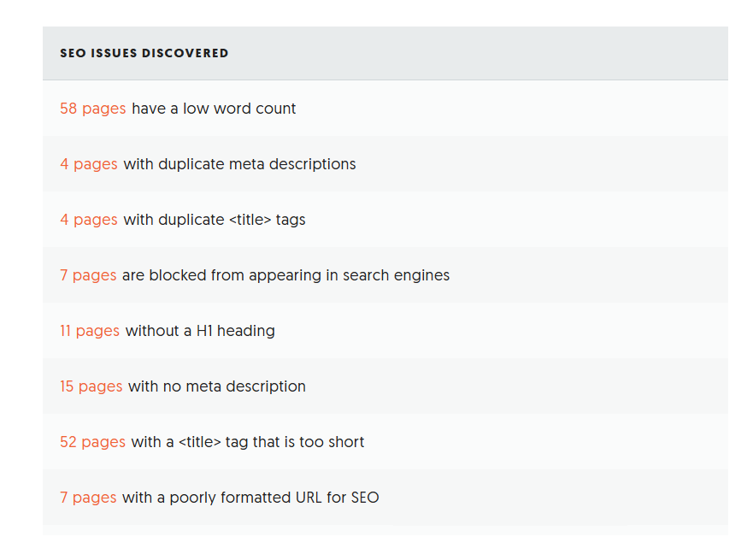Viewport: 753px width, 560px height.
Task: Open the 11 pages without H1 heading link
Action: [x=90, y=331]
